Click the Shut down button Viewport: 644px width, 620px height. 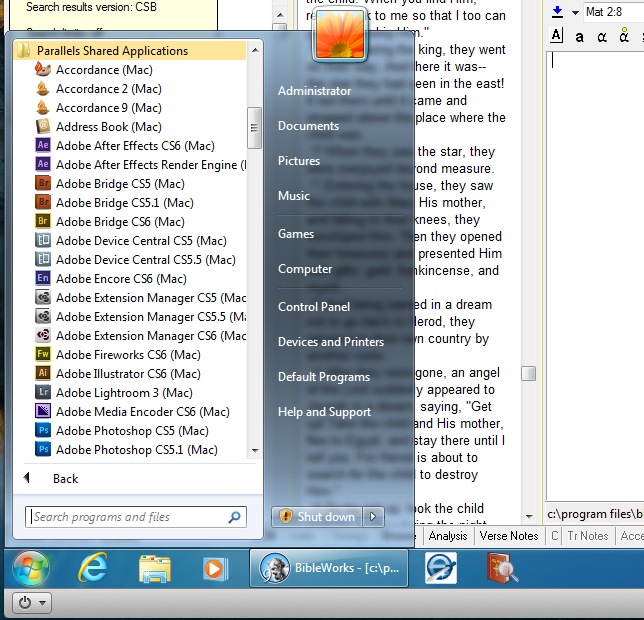[x=316, y=517]
